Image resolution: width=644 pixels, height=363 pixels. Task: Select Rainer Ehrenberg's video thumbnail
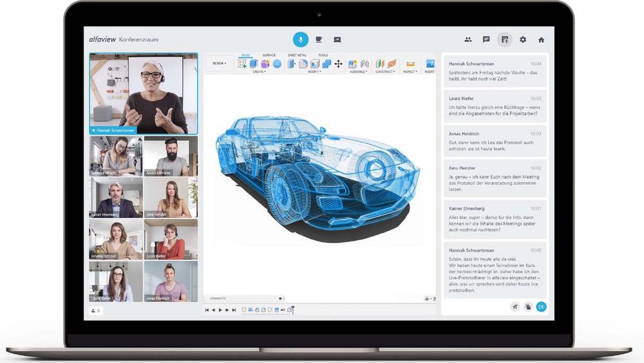(x=116, y=198)
